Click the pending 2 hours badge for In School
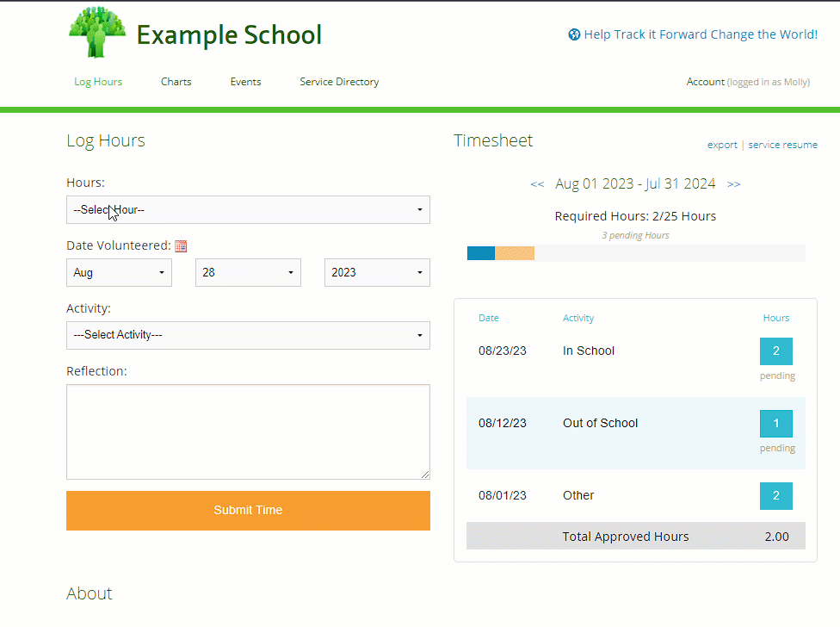The height and width of the screenshot is (627, 840). click(775, 351)
